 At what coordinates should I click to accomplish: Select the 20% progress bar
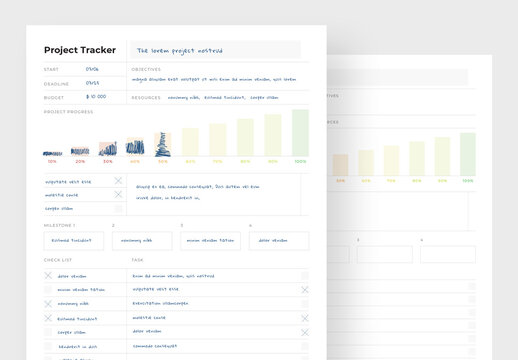point(80,151)
